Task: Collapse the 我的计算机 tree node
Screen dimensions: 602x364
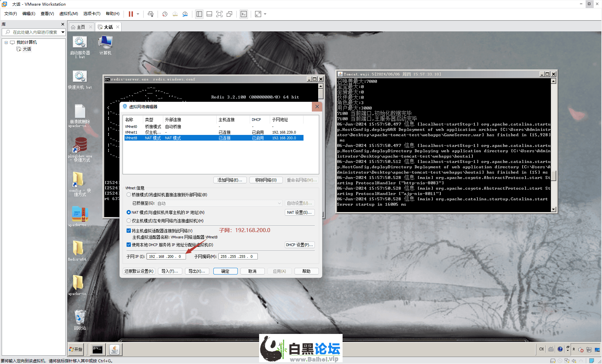Action: (x=6, y=42)
